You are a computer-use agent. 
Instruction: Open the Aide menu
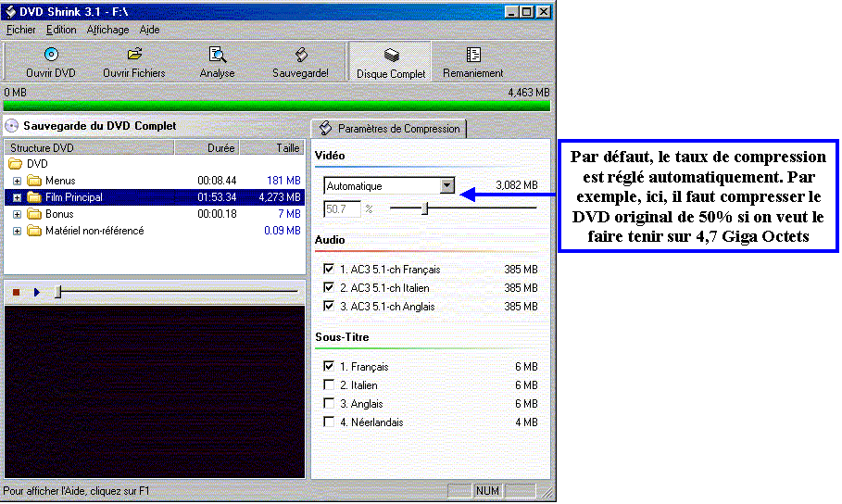(x=149, y=30)
